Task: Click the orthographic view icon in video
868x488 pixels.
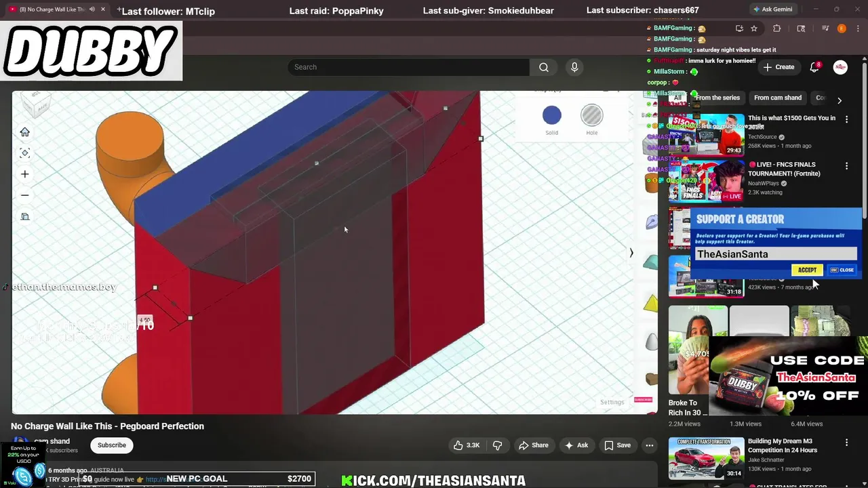Action: click(x=24, y=217)
